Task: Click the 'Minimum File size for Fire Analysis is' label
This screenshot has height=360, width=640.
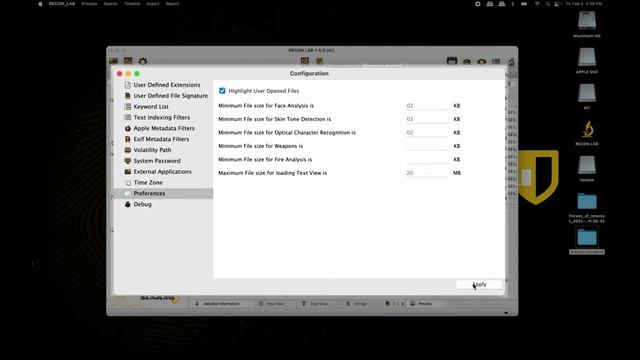Action: [265, 160]
